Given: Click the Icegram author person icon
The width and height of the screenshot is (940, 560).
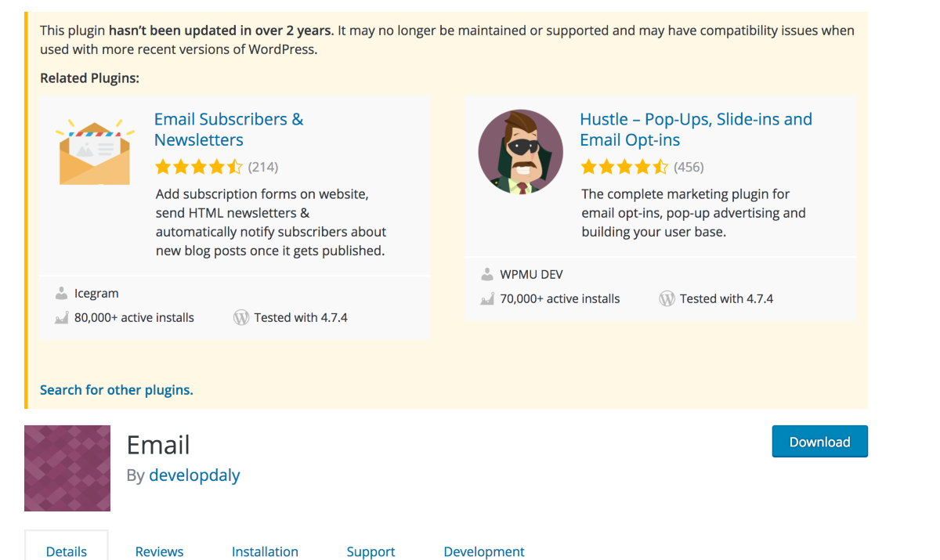Looking at the screenshot, I should click(61, 294).
